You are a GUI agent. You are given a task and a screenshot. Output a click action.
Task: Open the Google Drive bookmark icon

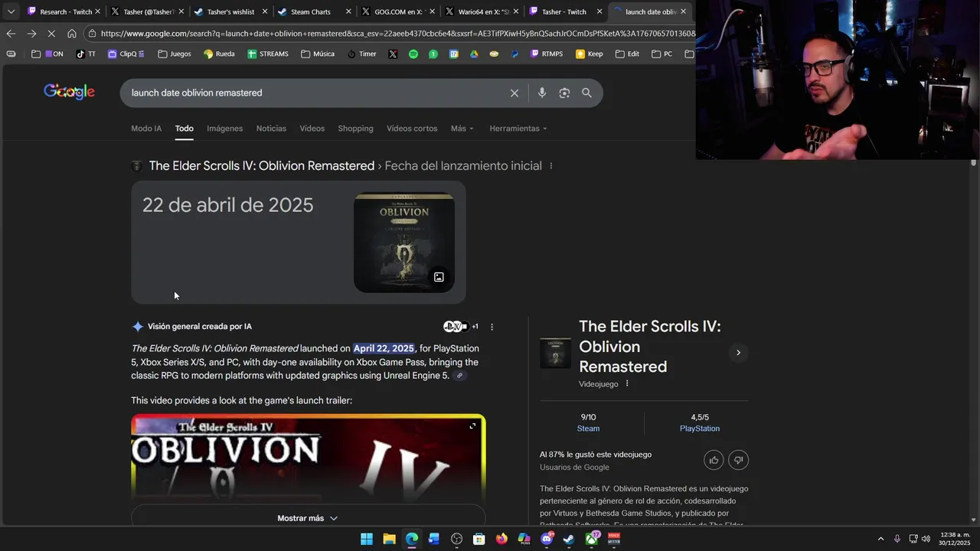click(x=474, y=54)
